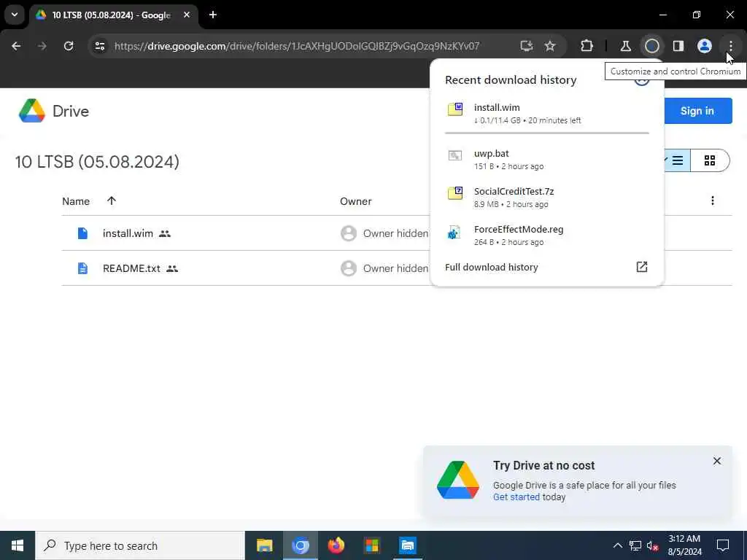
Task: Open uwp.bat from download history
Action: [x=547, y=160]
